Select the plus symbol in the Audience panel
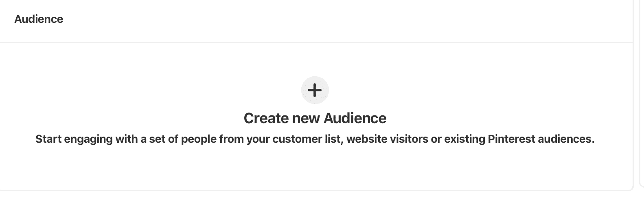Viewport: 644px width, 199px height. tap(315, 90)
